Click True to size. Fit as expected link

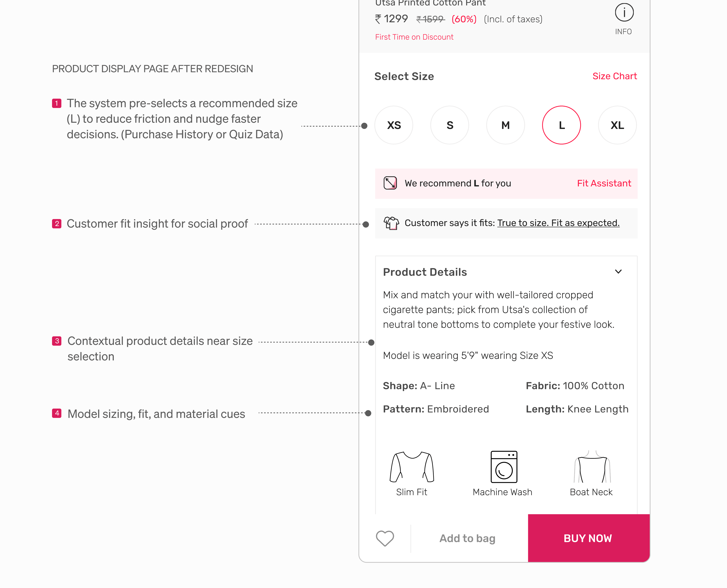tap(558, 223)
